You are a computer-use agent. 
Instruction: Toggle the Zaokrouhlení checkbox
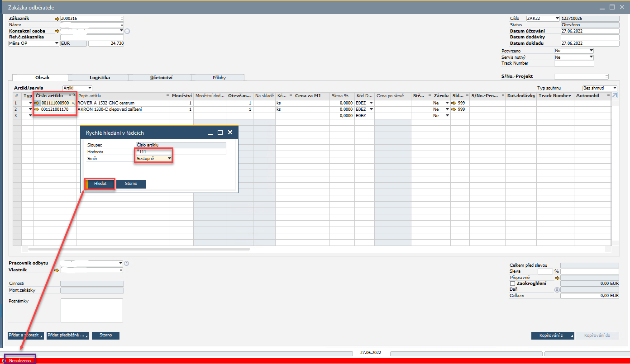[512, 284]
